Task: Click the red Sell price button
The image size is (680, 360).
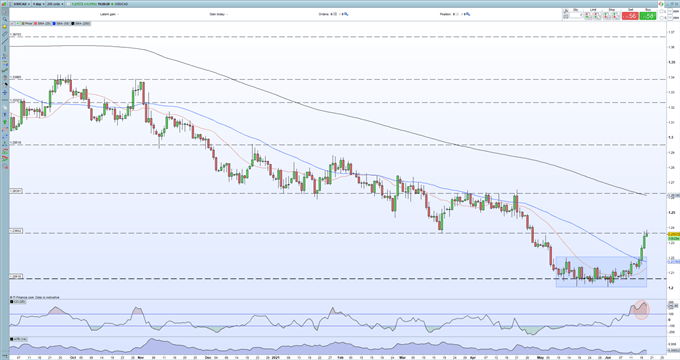Action: pos(630,16)
